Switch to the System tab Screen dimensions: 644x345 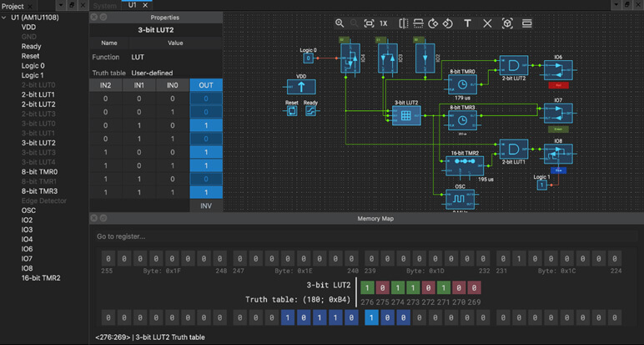click(x=106, y=5)
